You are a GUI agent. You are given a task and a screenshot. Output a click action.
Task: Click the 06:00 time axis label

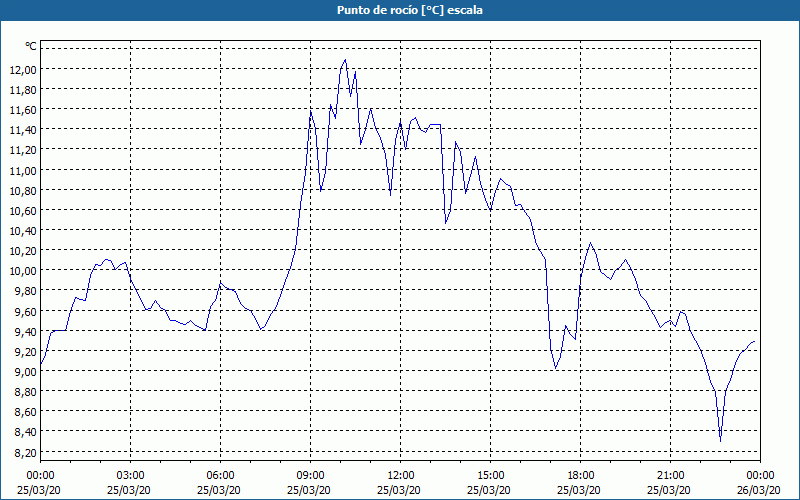(x=220, y=476)
